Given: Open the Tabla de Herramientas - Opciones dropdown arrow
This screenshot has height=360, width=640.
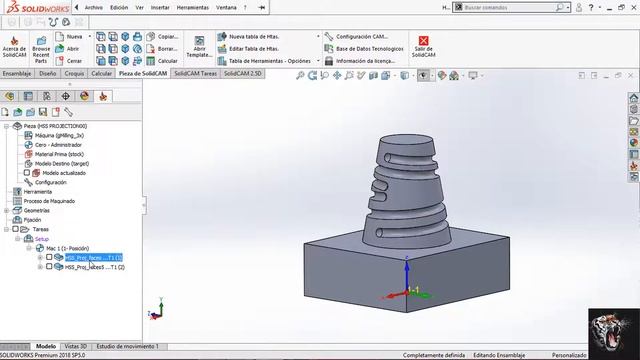Looking at the screenshot, I should (318, 61).
